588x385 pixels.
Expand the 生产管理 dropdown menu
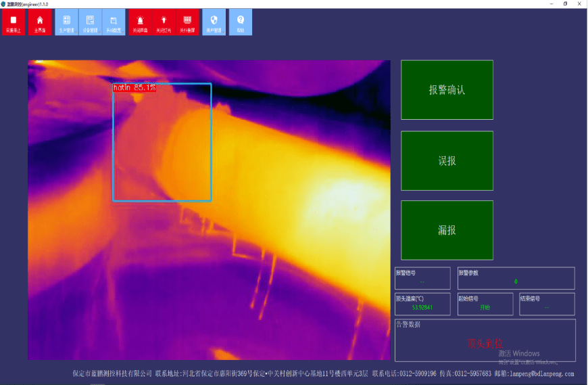[66, 22]
